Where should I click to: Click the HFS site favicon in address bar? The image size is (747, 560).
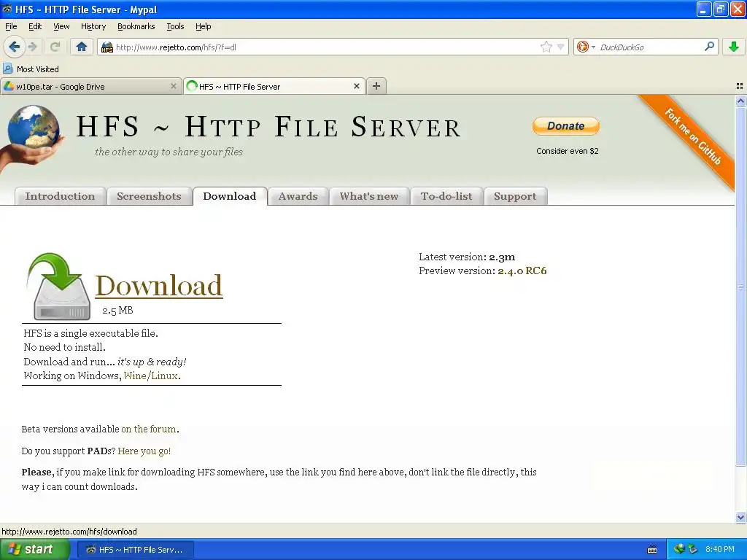(107, 47)
